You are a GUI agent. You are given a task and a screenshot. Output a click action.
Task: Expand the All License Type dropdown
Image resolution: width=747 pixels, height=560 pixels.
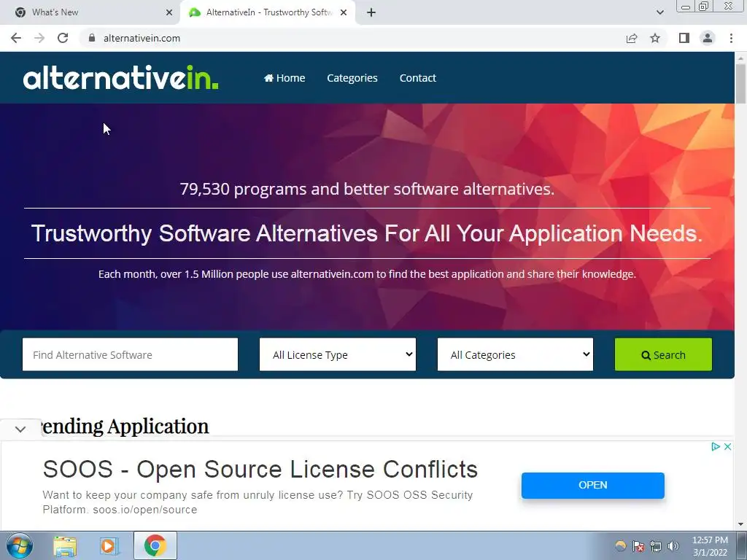pos(338,354)
